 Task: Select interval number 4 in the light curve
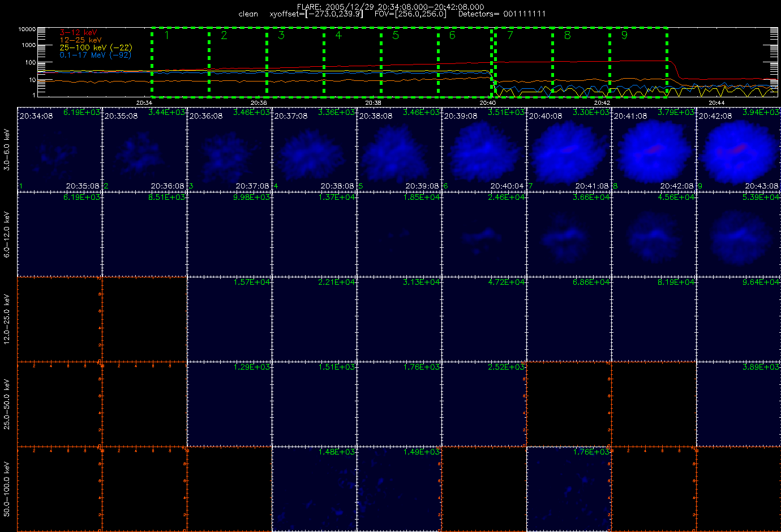coord(338,35)
